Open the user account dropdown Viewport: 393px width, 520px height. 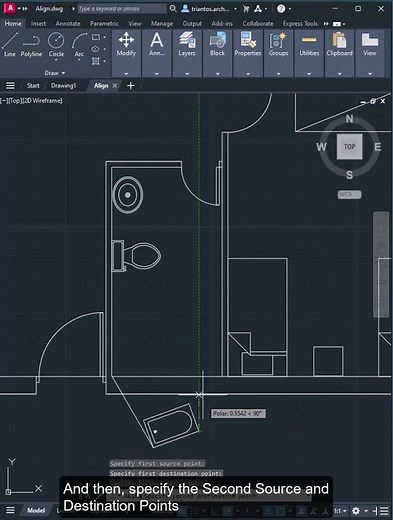[x=209, y=9]
